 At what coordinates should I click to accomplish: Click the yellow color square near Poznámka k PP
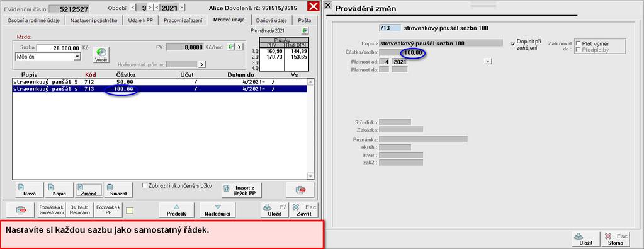(x=130, y=211)
